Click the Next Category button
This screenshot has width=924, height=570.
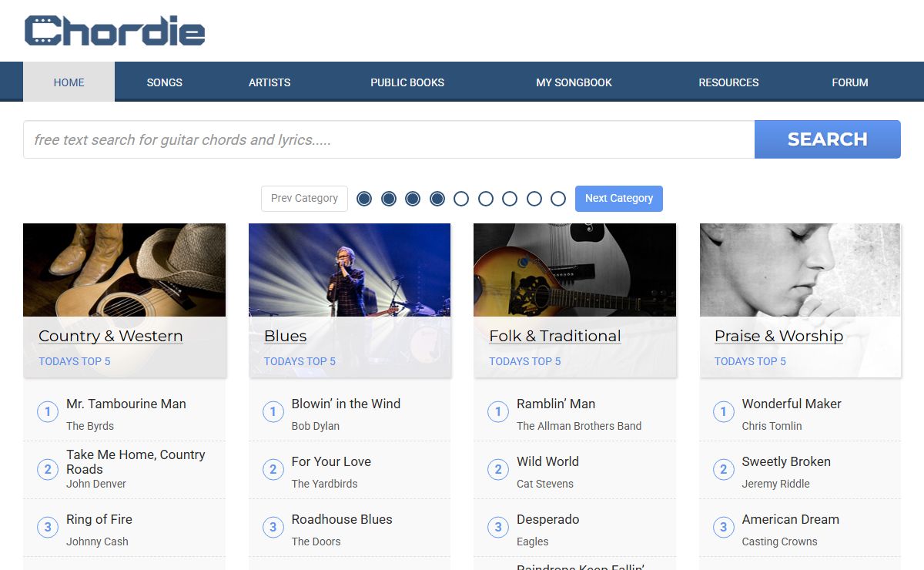coord(619,198)
